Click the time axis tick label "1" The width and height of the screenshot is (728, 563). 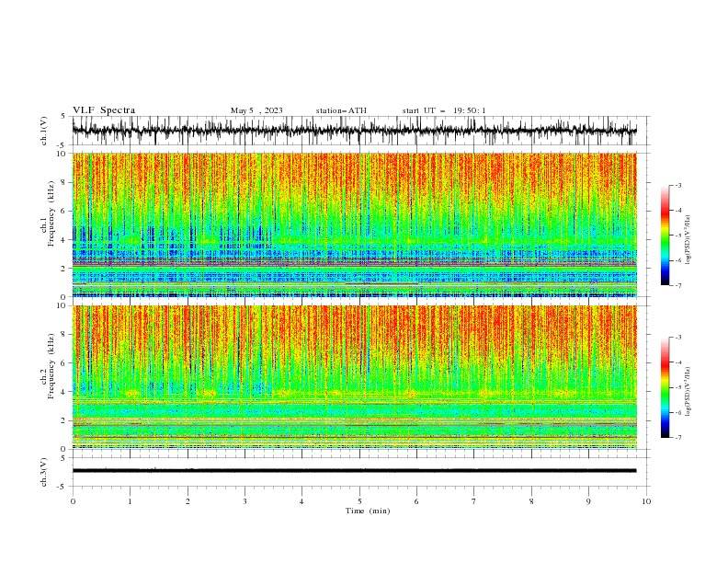point(130,501)
